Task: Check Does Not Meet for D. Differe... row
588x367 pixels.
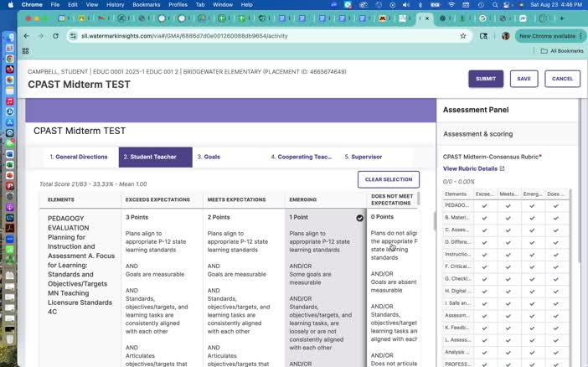Action: click(x=555, y=242)
